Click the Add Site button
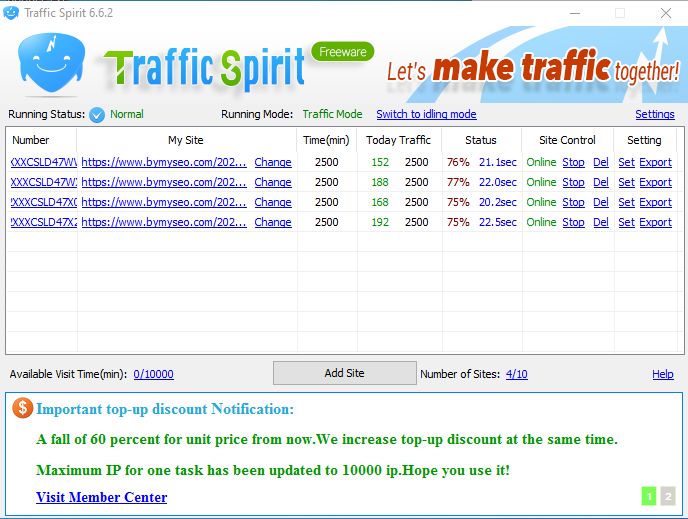This screenshot has width=688, height=519. [x=344, y=373]
